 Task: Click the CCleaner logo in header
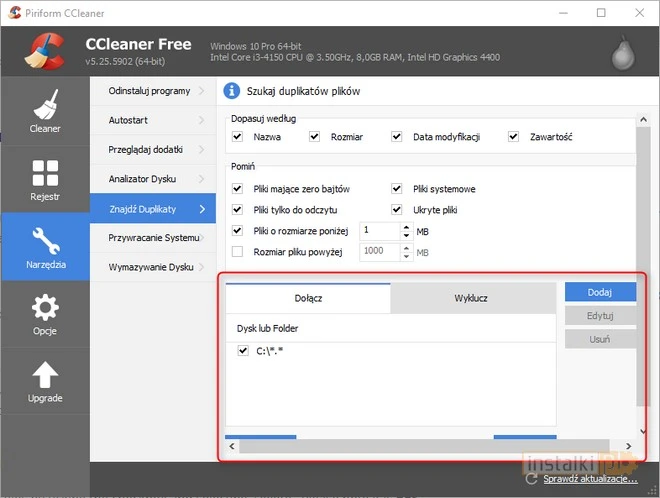[x=45, y=51]
